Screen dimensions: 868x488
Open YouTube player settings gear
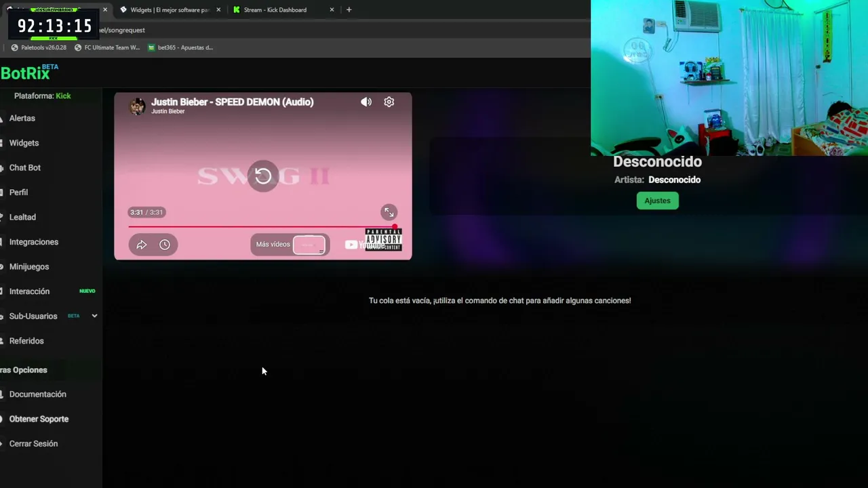pos(389,102)
